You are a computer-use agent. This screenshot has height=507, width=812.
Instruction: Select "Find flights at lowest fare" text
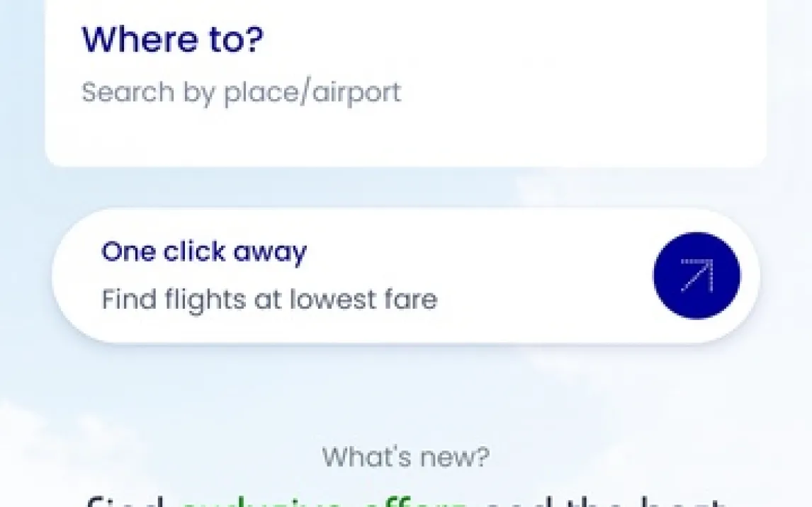tap(269, 299)
